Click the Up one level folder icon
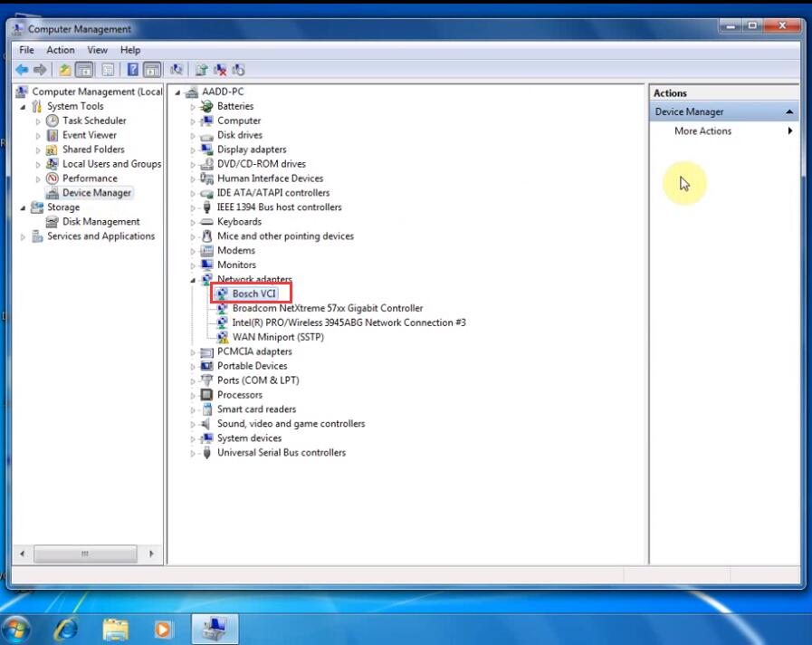Viewport: 812px width, 645px height. click(x=65, y=70)
